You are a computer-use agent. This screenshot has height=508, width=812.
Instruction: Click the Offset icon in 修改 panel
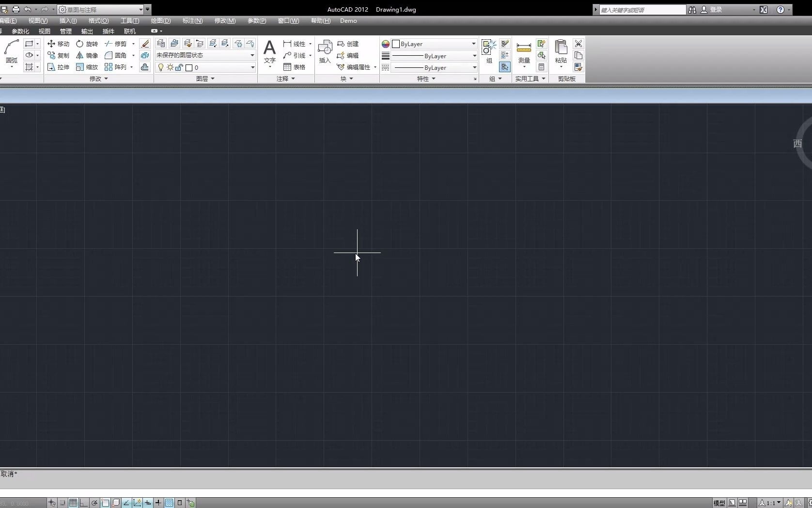coord(145,67)
